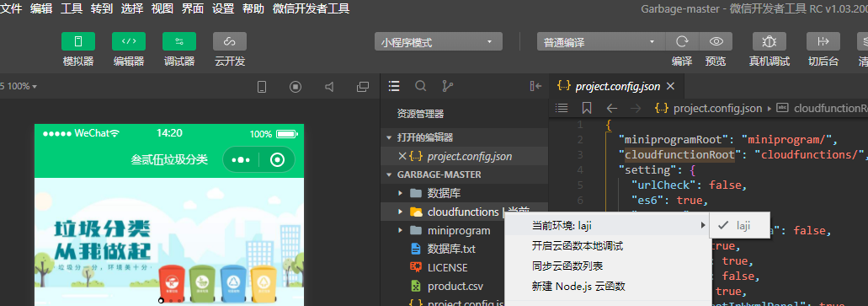Screen dimensions: 868x306
Task: Toggle simulator sound speaker icon
Action: pos(329,87)
